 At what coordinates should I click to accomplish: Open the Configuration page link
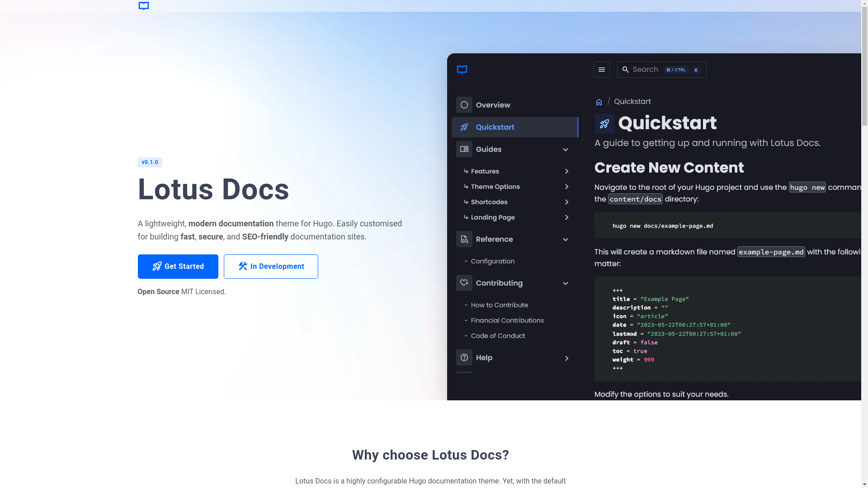(493, 261)
